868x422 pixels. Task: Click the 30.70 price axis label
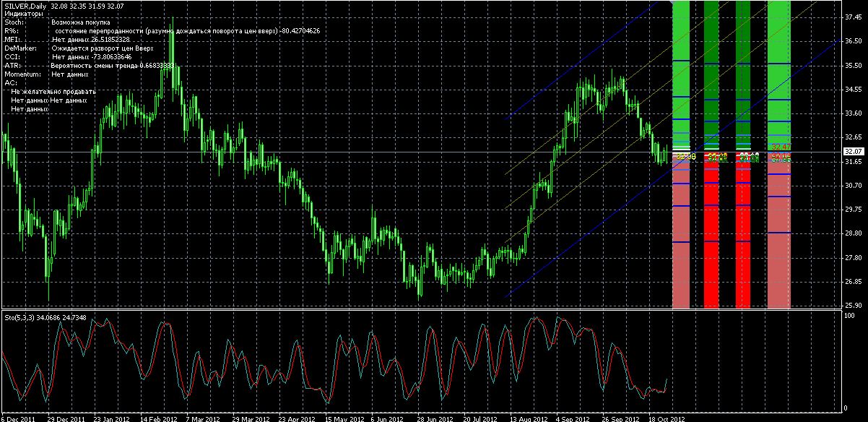pos(852,186)
